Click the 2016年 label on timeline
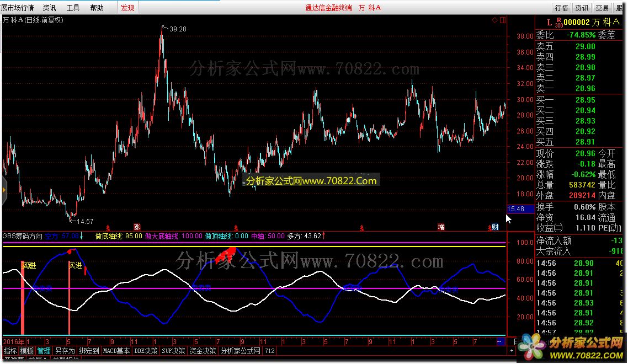This screenshot has height=364, width=628. pos(14,341)
